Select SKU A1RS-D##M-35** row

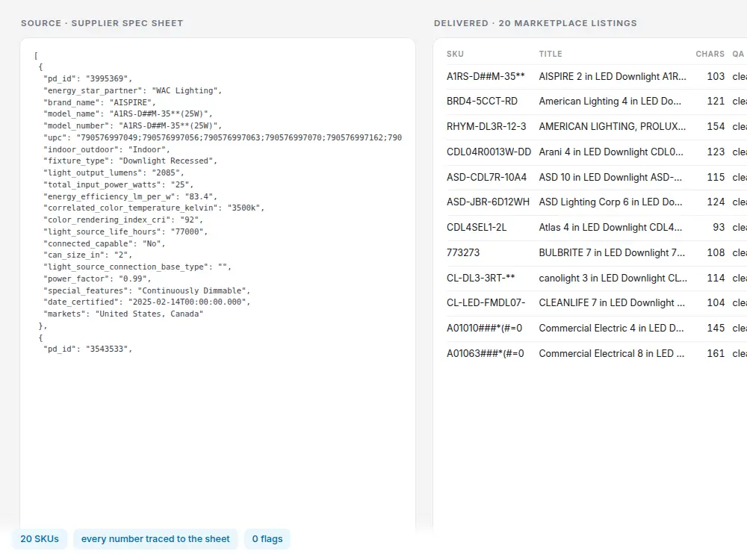595,76
